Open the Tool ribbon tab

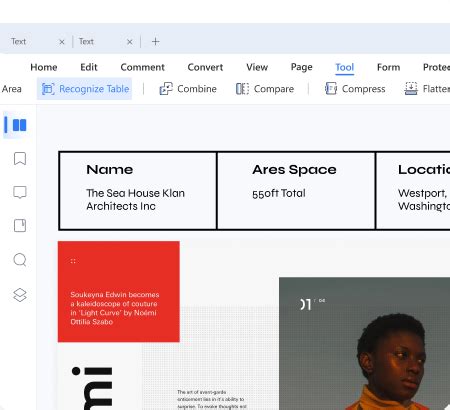point(345,68)
